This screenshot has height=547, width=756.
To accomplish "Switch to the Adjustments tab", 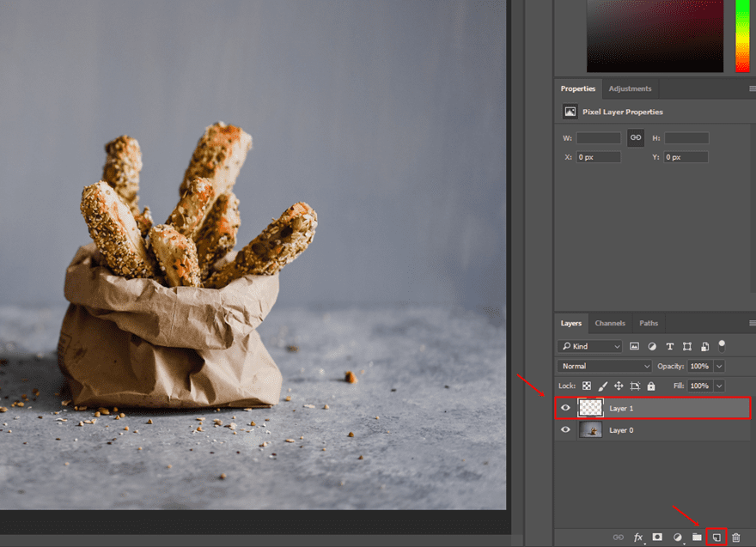I will (x=630, y=88).
